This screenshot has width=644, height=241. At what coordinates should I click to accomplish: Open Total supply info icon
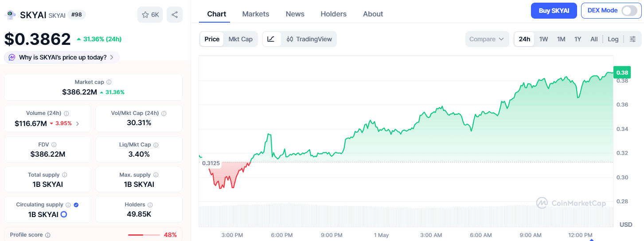[x=65, y=175]
